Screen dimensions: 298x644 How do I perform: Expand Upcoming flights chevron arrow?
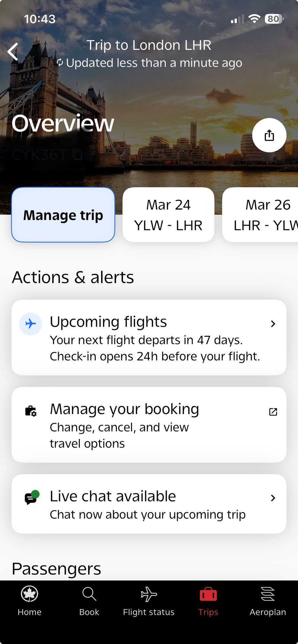(x=273, y=324)
